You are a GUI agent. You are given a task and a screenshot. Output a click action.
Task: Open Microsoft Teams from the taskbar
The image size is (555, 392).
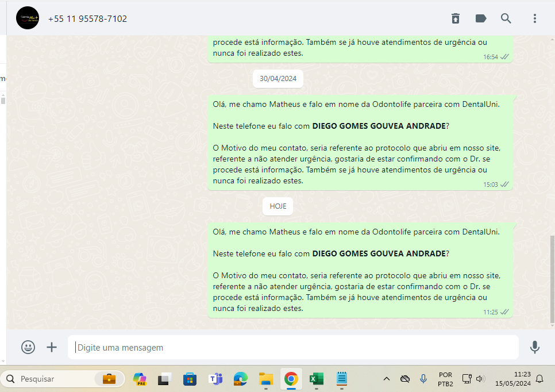click(x=215, y=379)
